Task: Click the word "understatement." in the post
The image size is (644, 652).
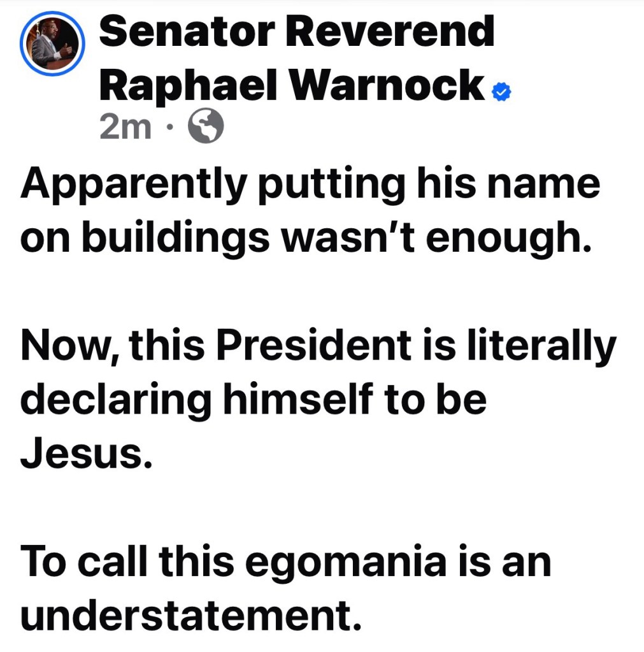Action: (187, 614)
